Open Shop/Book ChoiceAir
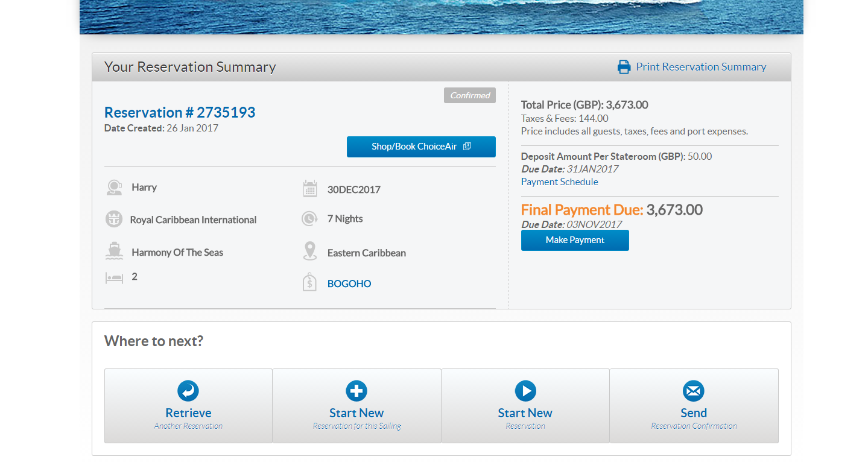The width and height of the screenshot is (868, 468). point(421,147)
